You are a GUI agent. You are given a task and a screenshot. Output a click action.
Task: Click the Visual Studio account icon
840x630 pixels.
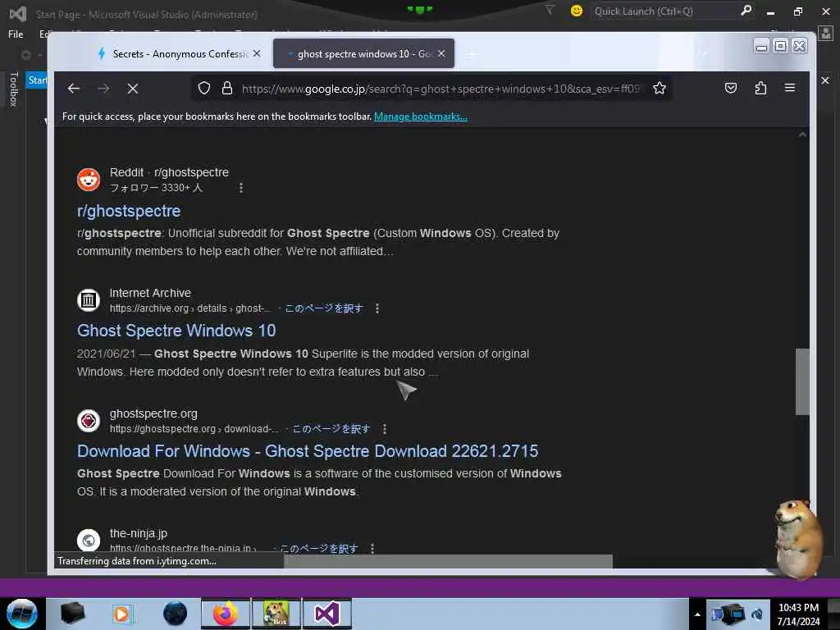(x=826, y=33)
